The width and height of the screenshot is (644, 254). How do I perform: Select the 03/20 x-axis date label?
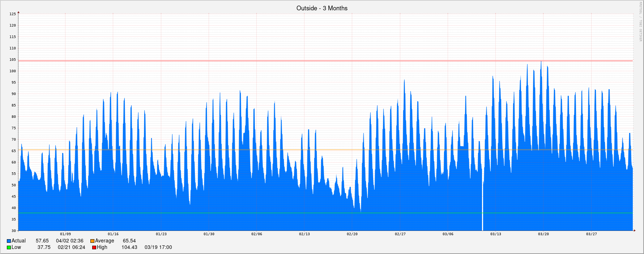coord(543,234)
